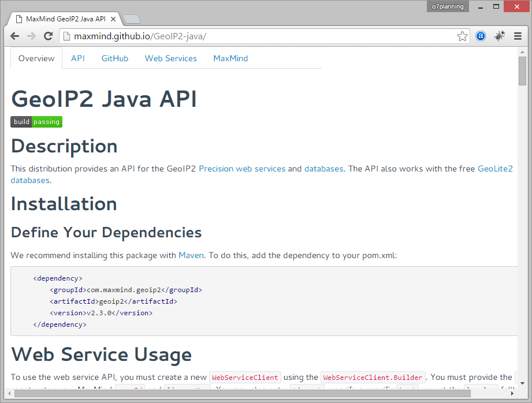
Task: Maximize the browser window
Action: click(496, 6)
